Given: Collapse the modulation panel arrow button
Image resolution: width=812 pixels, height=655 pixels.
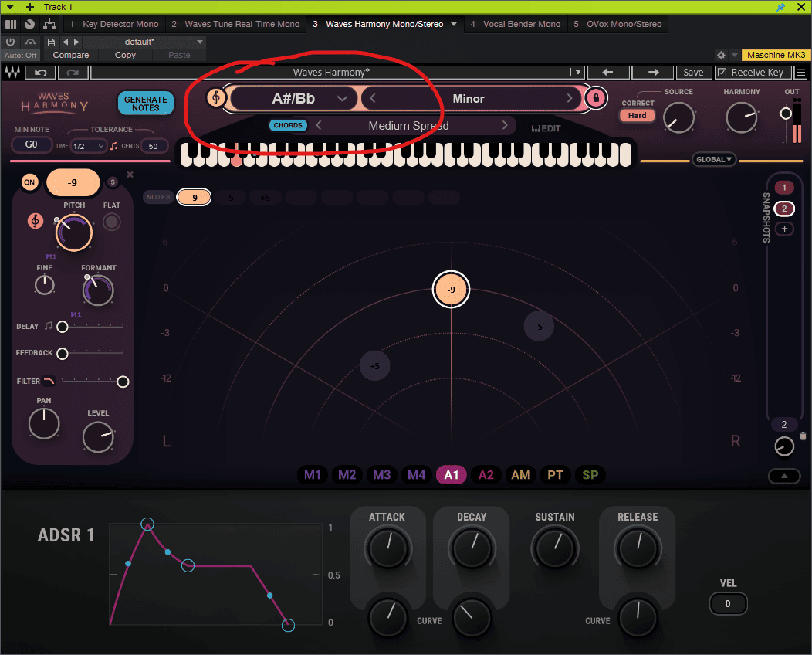Looking at the screenshot, I should pyautogui.click(x=784, y=476).
